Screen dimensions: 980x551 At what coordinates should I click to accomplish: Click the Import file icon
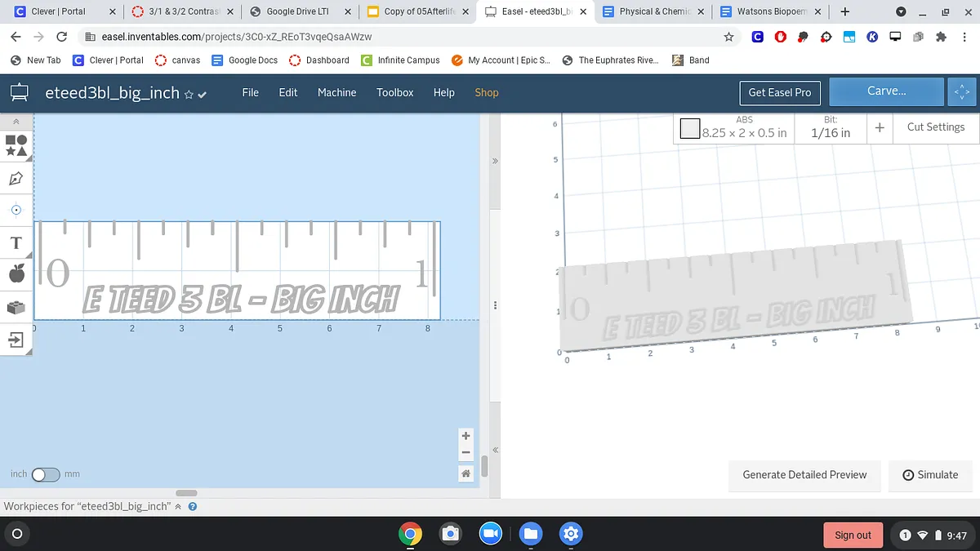[x=16, y=340]
